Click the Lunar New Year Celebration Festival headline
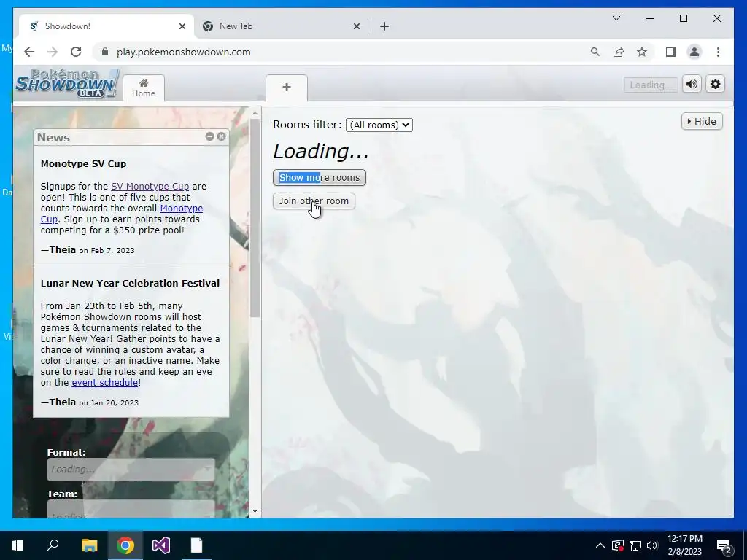 point(130,284)
